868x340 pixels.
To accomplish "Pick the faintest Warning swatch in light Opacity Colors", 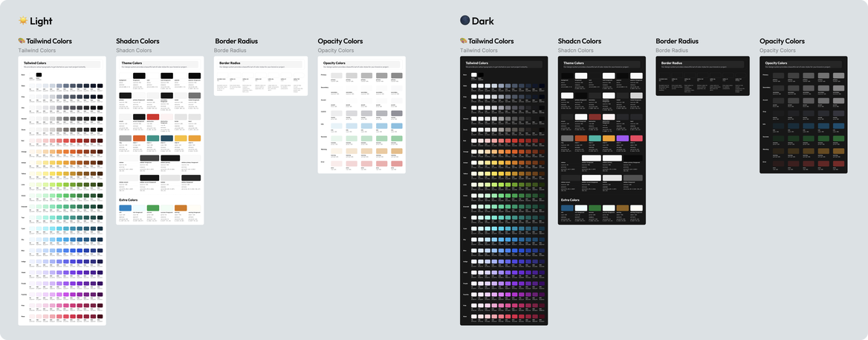I will pos(337,151).
